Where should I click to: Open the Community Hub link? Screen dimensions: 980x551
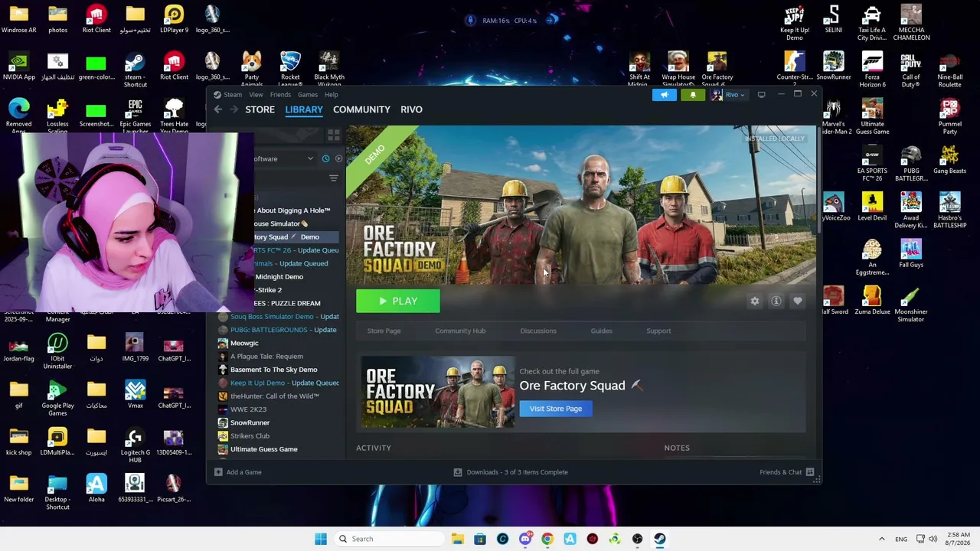click(460, 331)
